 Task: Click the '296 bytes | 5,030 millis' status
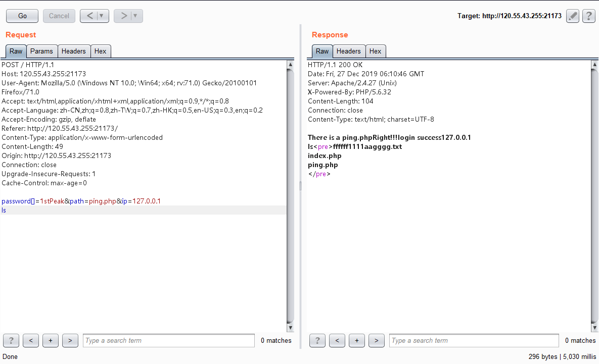[562, 356]
